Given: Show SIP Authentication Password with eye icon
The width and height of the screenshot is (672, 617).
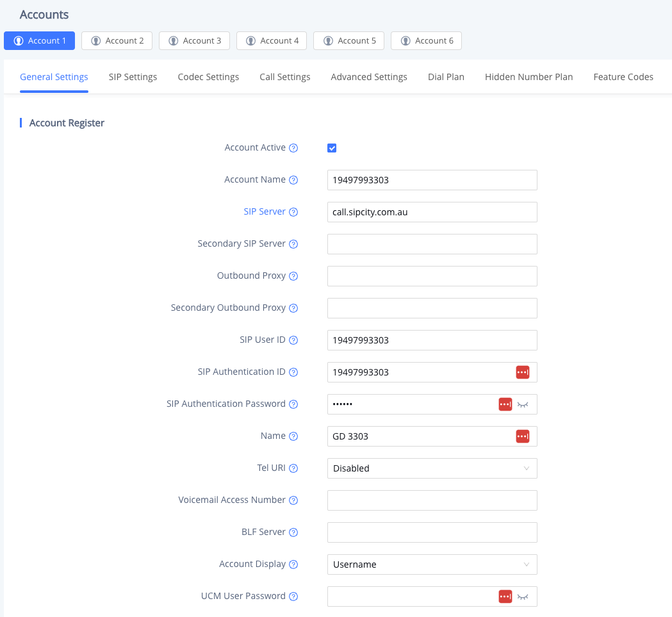Looking at the screenshot, I should pyautogui.click(x=523, y=404).
